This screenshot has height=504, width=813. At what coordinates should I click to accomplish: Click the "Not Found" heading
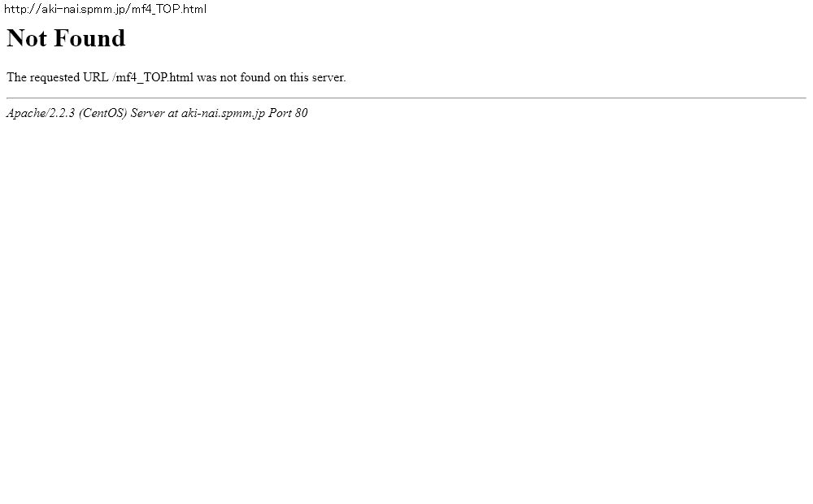(x=66, y=38)
